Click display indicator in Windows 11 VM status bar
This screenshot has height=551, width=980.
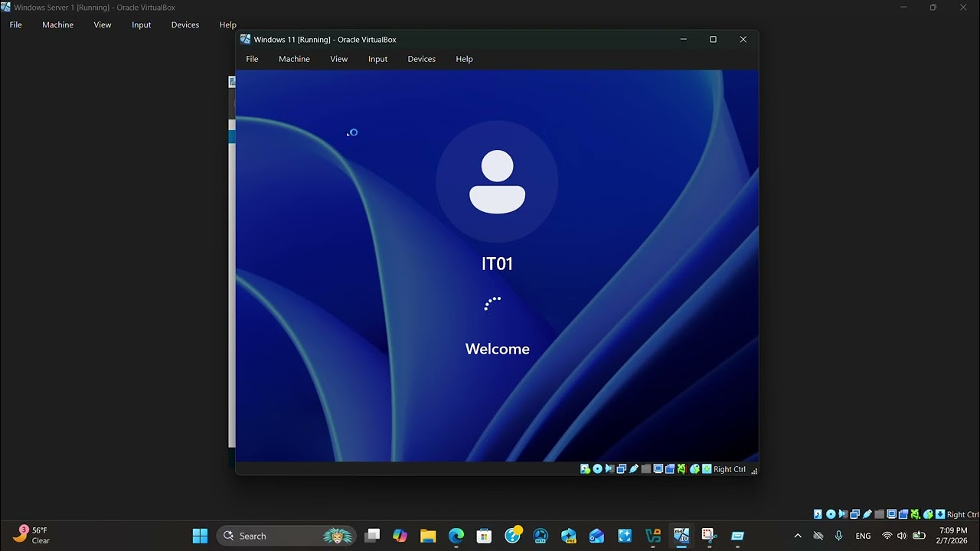(658, 469)
